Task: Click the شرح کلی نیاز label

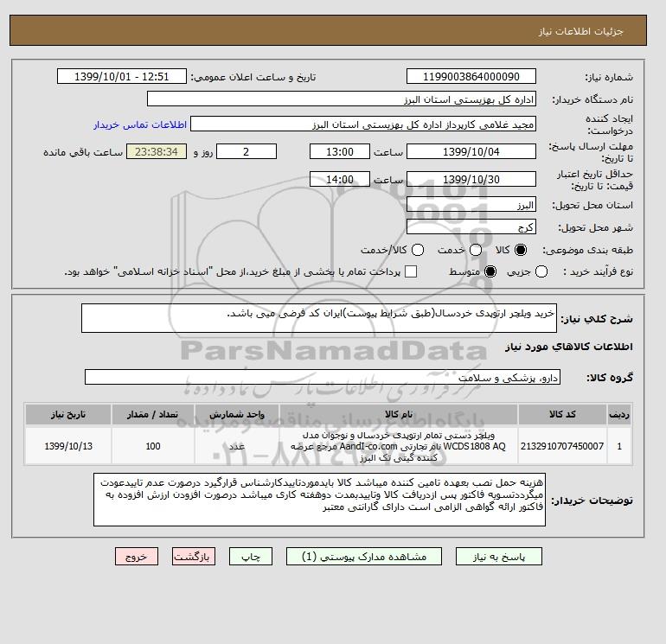Action: [597, 319]
